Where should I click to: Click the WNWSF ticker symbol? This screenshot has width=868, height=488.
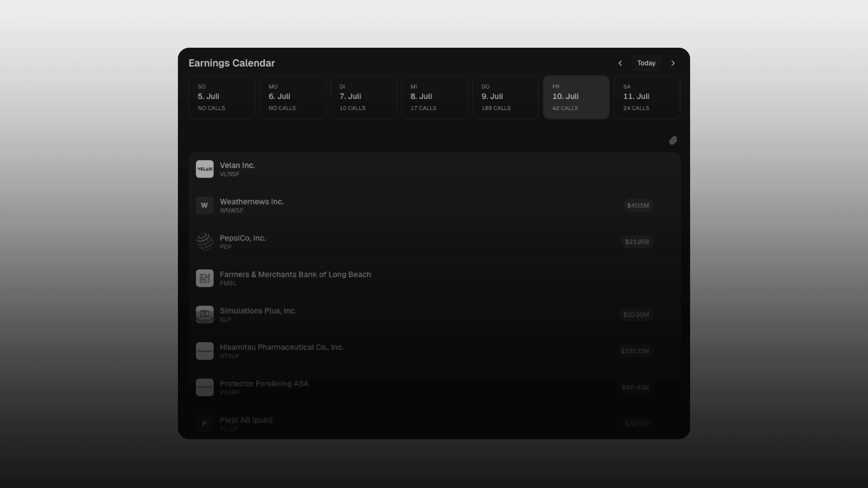[x=231, y=211]
